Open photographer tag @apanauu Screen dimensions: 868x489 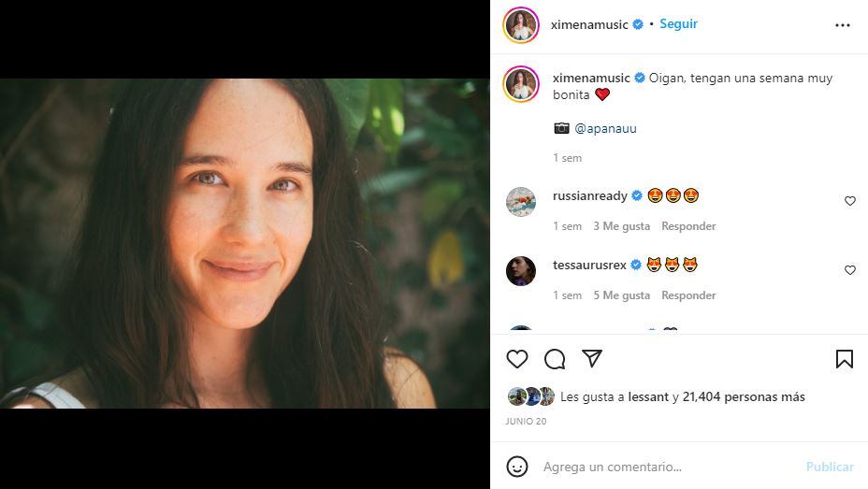605,128
